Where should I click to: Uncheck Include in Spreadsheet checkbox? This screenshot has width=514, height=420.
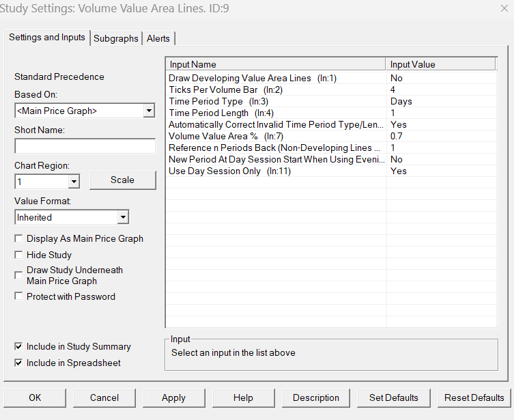(18, 363)
